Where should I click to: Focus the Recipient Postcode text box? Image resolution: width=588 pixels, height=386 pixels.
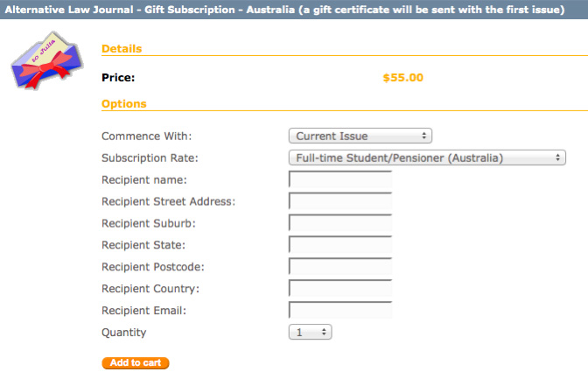340,267
